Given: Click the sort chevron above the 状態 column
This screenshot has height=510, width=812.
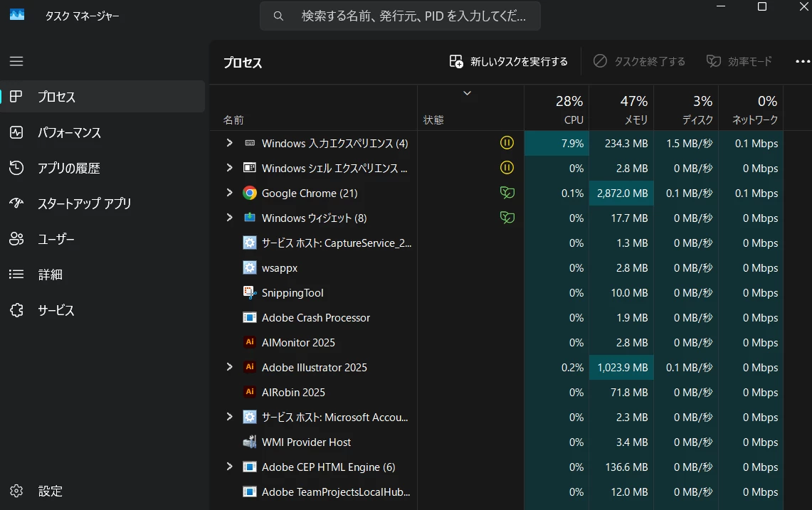Looking at the screenshot, I should pos(467,93).
